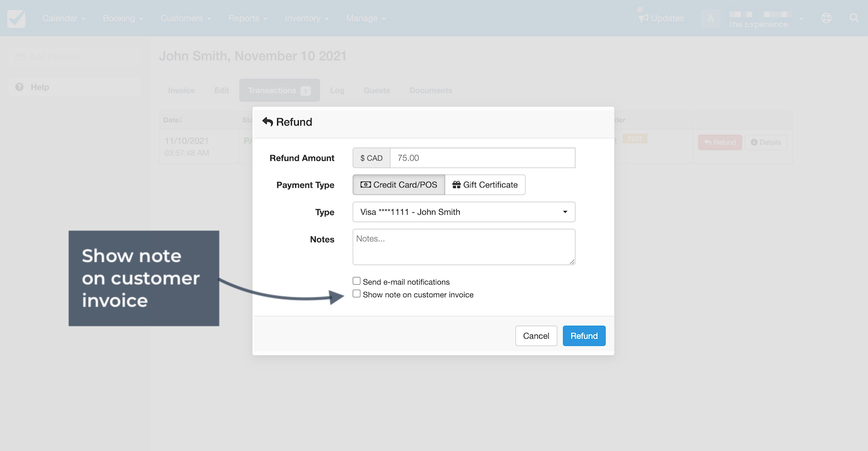Open search with the magnifier icon
The image size is (868, 451).
click(854, 18)
